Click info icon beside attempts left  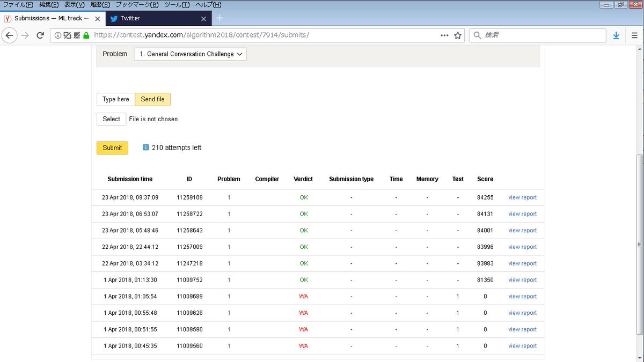point(146,147)
